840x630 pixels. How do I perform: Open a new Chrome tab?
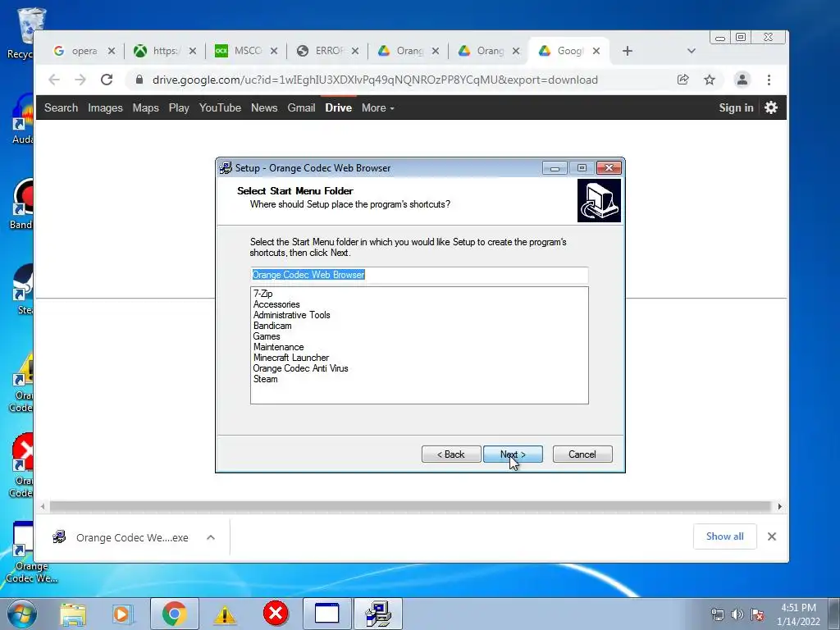(x=628, y=51)
